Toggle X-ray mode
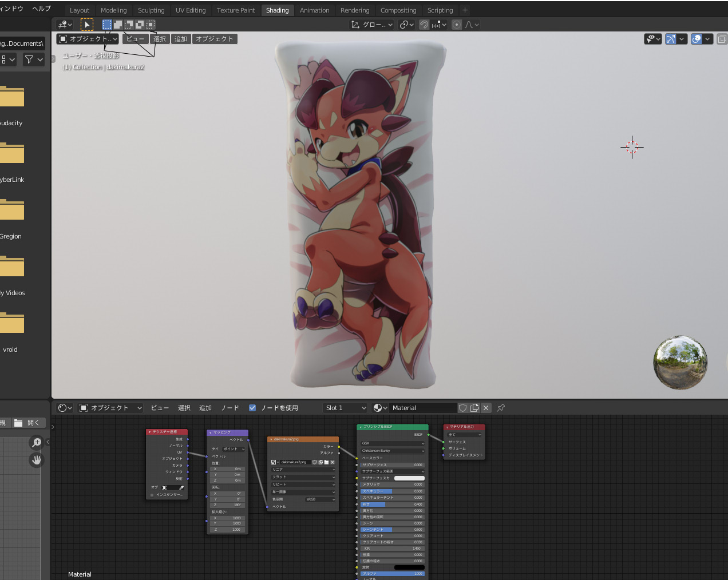This screenshot has height=580, width=728. (x=722, y=39)
